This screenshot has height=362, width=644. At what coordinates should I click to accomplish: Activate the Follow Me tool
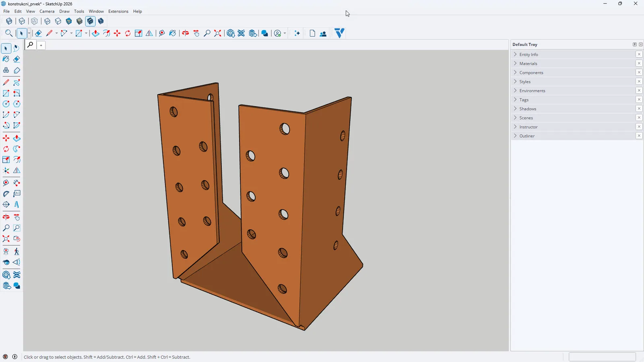(17, 149)
